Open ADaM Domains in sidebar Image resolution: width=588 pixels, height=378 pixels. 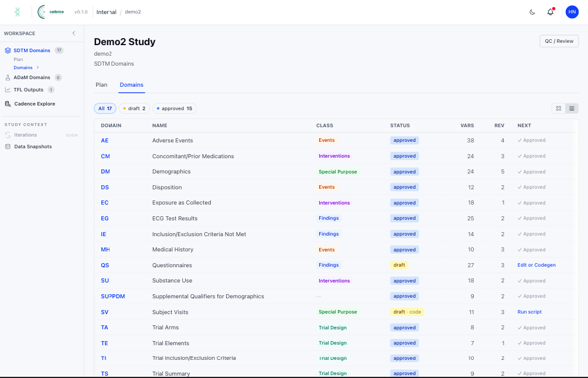coord(32,78)
